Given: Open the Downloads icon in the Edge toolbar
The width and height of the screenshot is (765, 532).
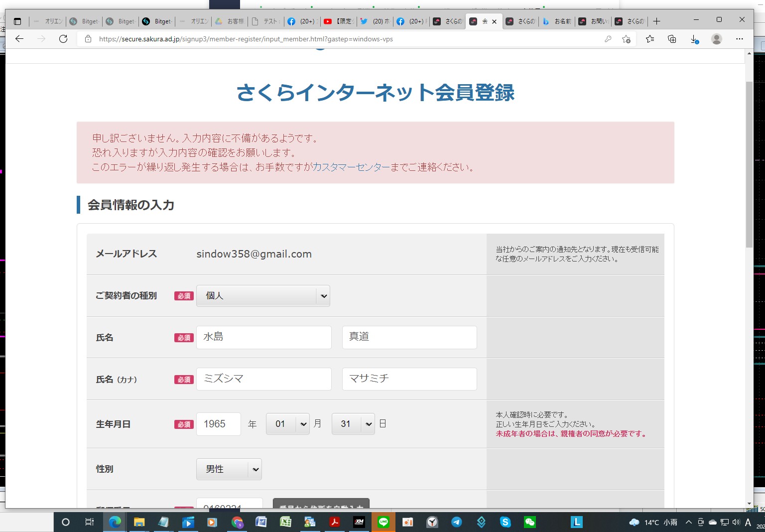Looking at the screenshot, I should tap(694, 39).
